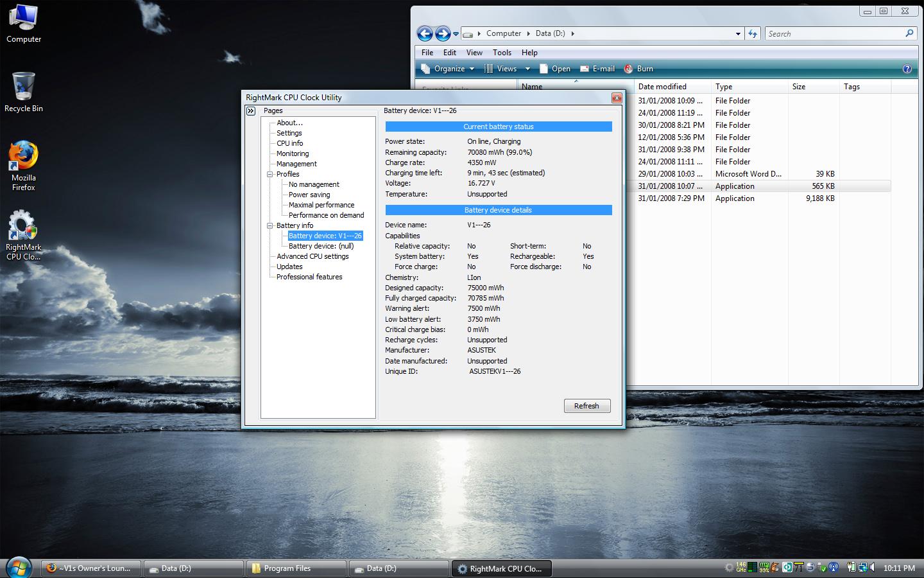Click the power plug tray icon

(x=851, y=568)
